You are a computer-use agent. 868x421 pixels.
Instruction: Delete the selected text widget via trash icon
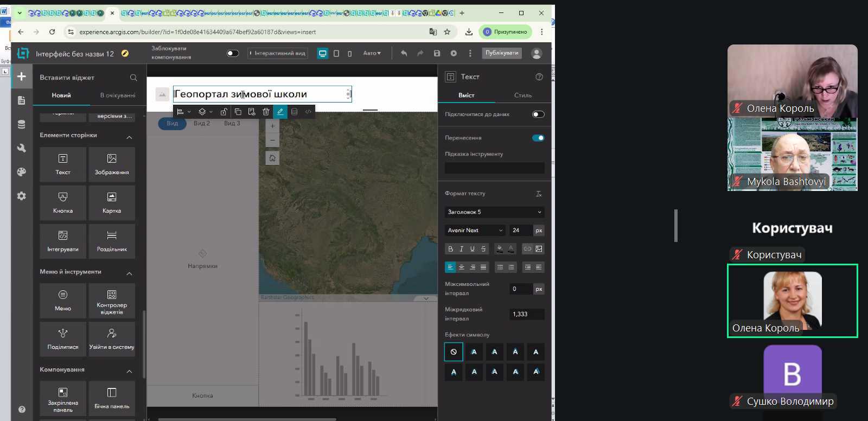pos(266,112)
